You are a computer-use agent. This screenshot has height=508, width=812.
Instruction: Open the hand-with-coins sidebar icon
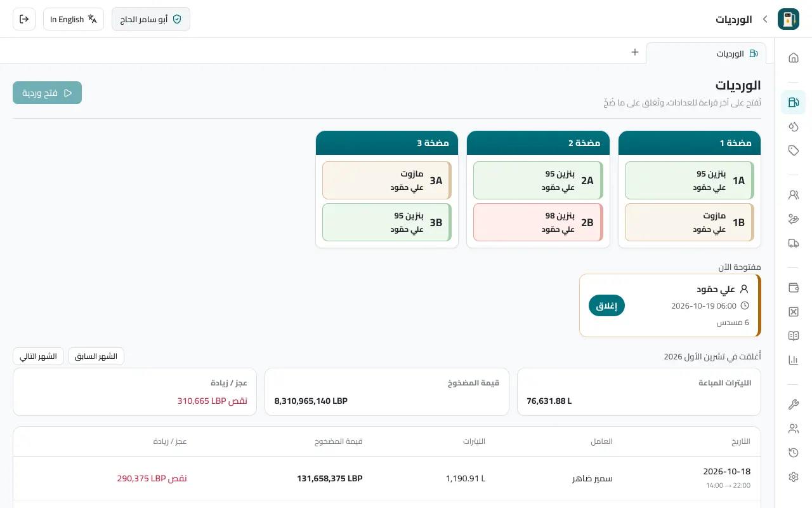click(x=793, y=219)
